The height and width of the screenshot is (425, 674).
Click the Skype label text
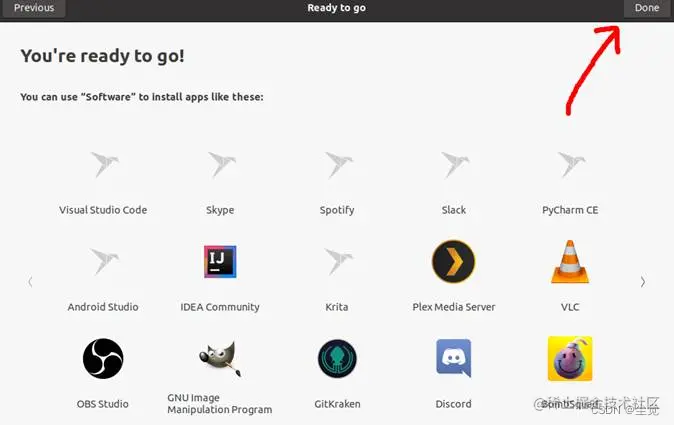(220, 211)
